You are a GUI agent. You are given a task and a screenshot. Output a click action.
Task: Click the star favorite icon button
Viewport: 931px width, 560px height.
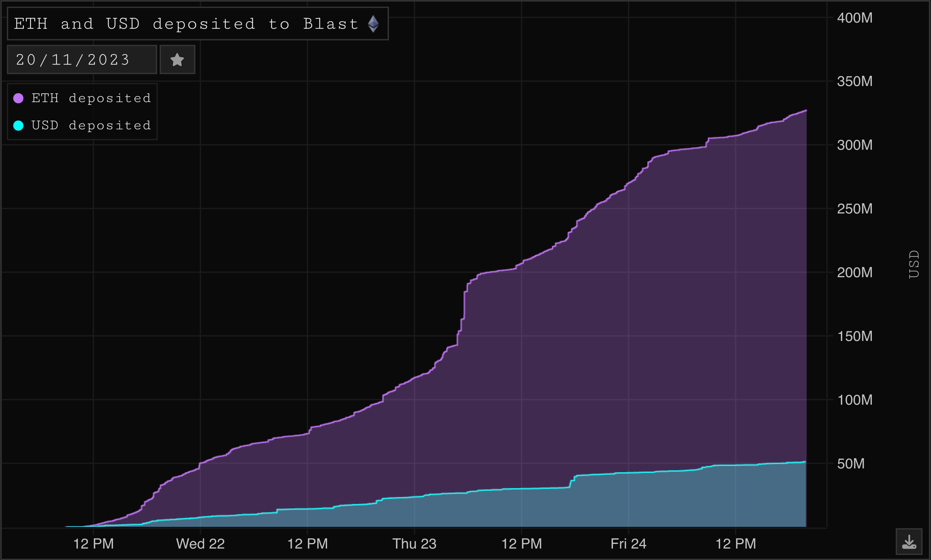(177, 60)
